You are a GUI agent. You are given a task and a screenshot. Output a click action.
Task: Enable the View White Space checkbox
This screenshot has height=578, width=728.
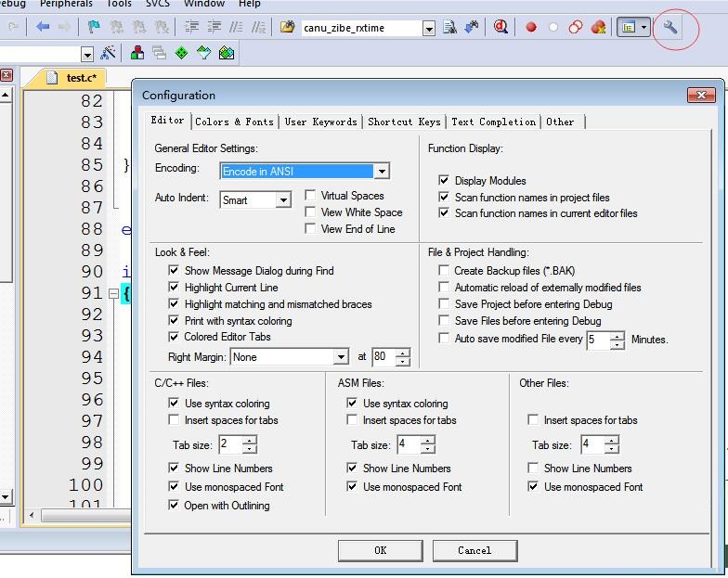(x=310, y=212)
